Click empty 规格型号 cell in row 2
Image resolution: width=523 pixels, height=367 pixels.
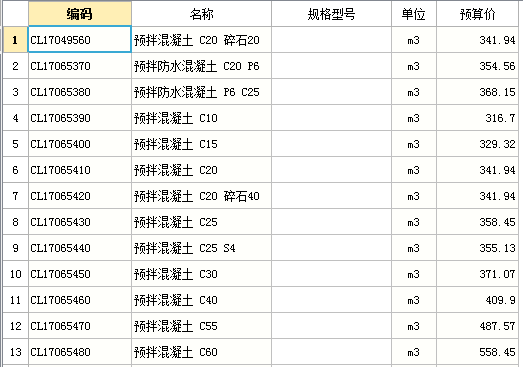click(x=331, y=66)
